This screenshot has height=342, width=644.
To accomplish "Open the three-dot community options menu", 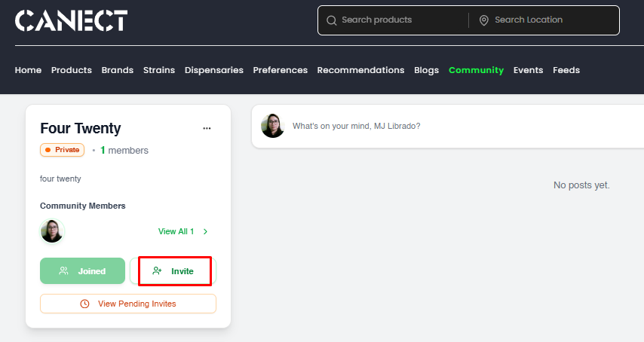I will (207, 129).
